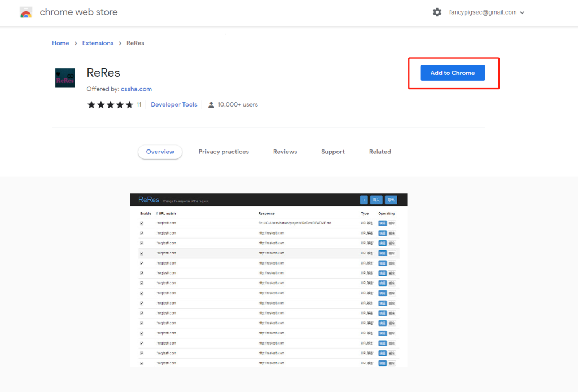The height and width of the screenshot is (392, 578).
Task: Click the ReRes extension icon
Action: click(65, 78)
